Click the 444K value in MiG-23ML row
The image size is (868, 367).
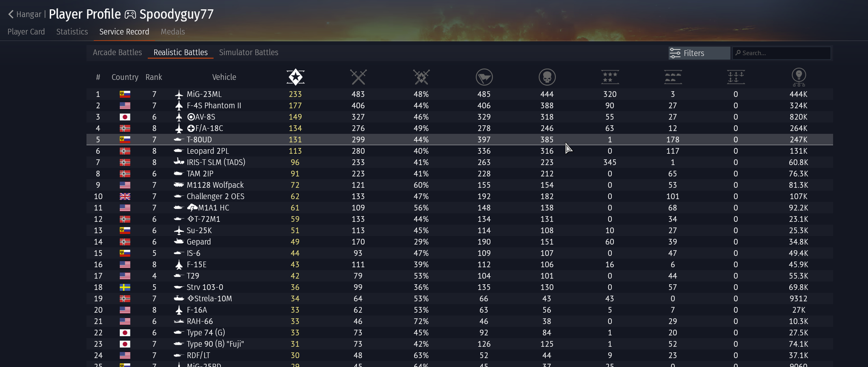(x=799, y=94)
